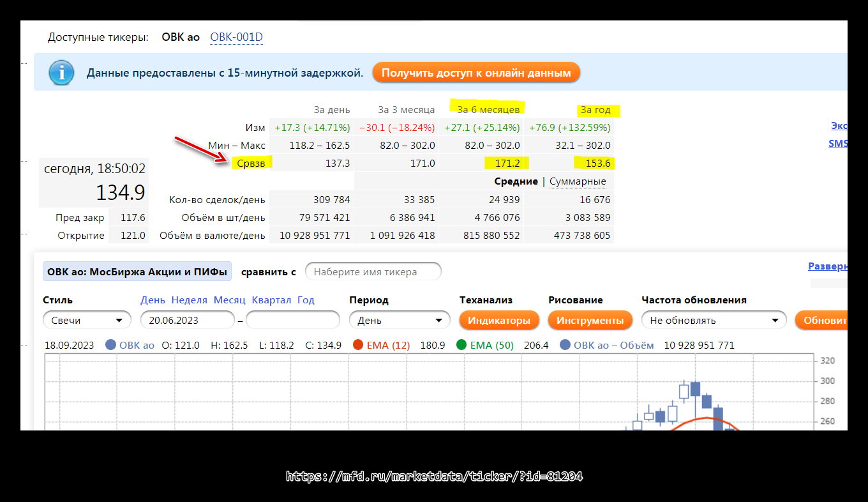
Task: Click the daily change '+17.3 (+14.71%)'
Action: 313,128
